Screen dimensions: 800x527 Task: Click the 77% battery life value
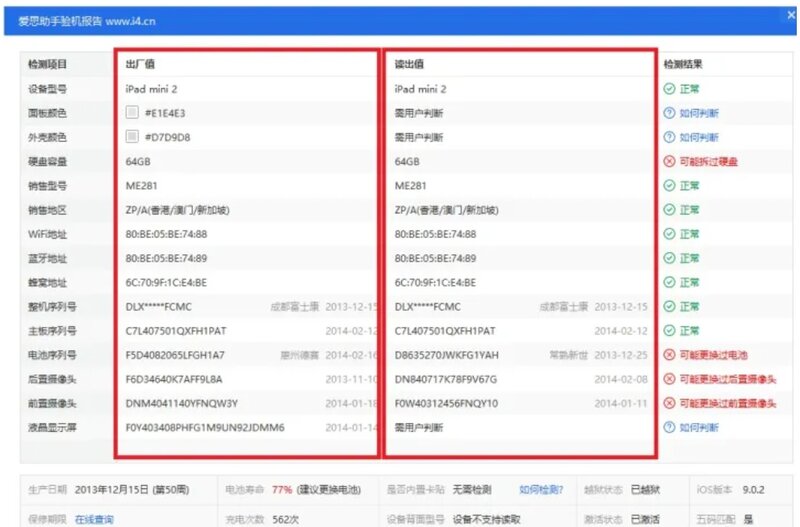point(282,490)
